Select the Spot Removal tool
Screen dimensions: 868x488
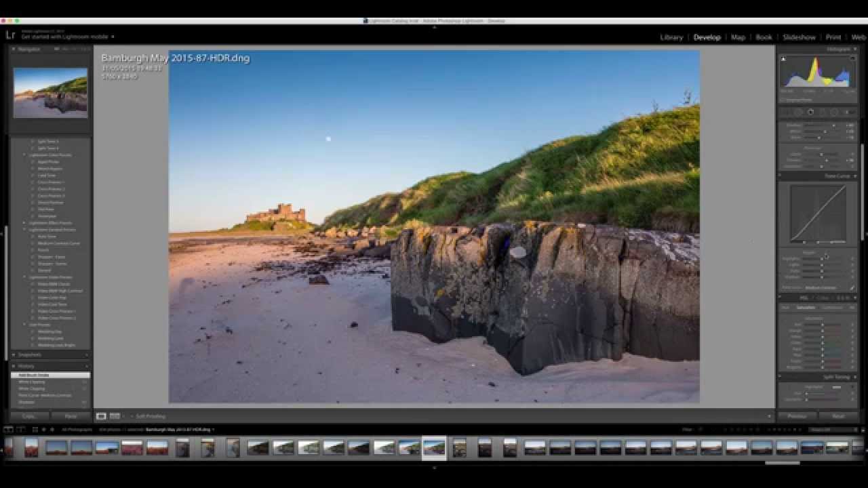pos(798,113)
